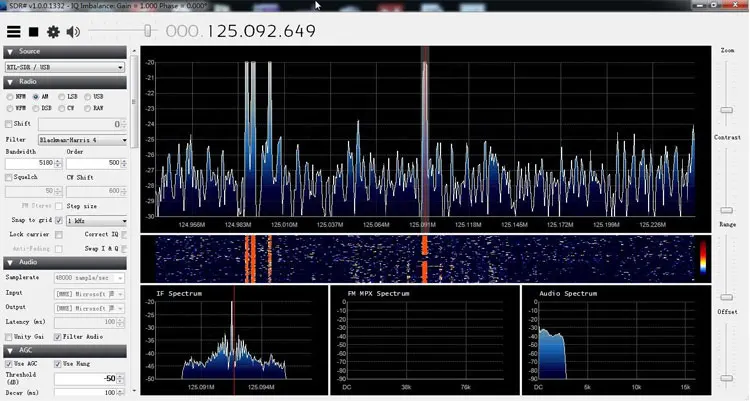
Task: Select DSB demodulation mode
Action: pyautogui.click(x=36, y=109)
